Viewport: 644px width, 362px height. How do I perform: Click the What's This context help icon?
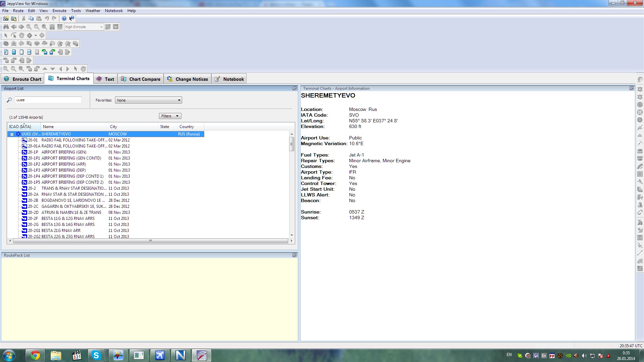tap(72, 18)
